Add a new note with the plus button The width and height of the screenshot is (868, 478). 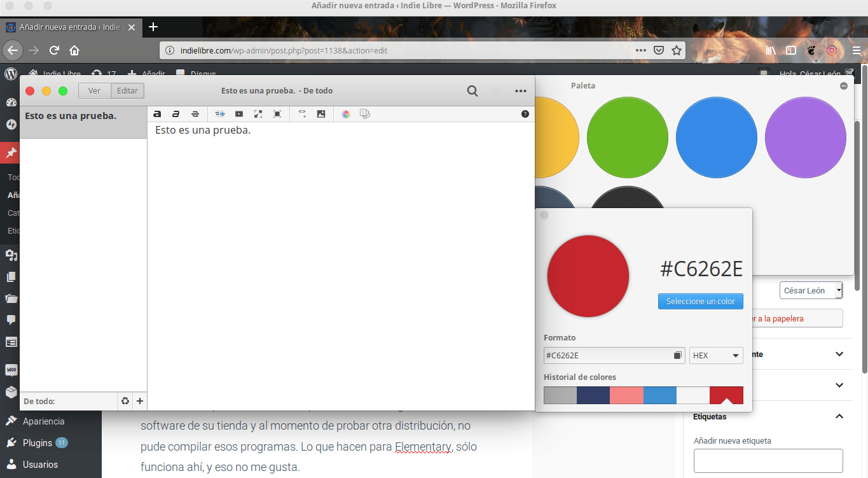pos(140,401)
